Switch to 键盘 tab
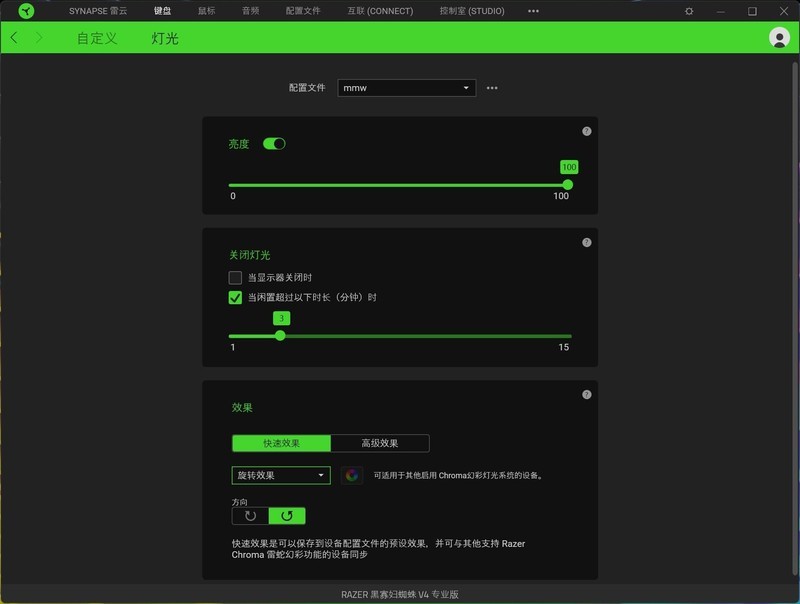This screenshot has width=800, height=604. tap(162, 11)
